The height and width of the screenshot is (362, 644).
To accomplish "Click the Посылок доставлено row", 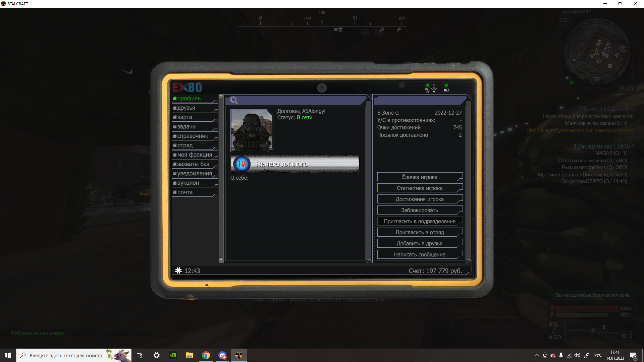I will click(x=419, y=135).
